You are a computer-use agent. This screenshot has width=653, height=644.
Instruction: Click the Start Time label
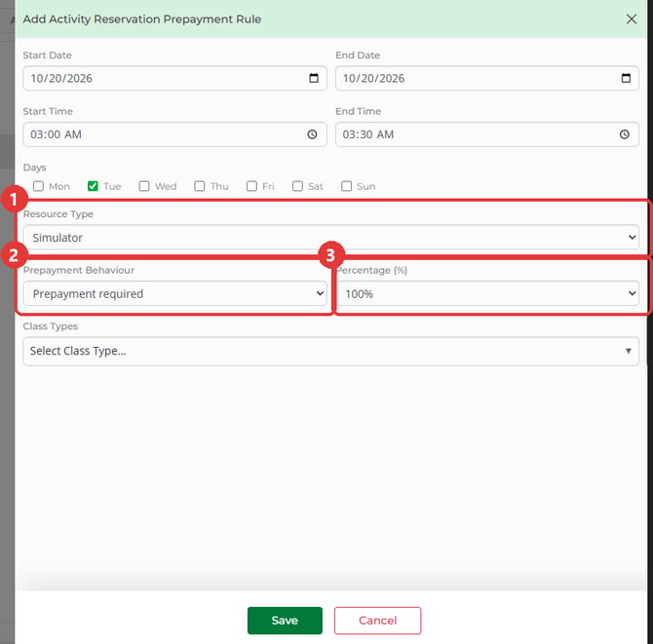tap(48, 111)
